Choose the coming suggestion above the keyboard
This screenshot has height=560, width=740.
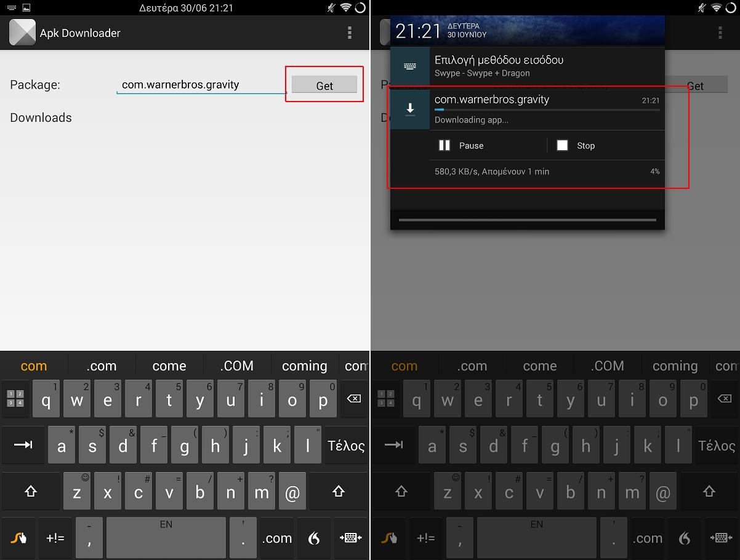[304, 366]
